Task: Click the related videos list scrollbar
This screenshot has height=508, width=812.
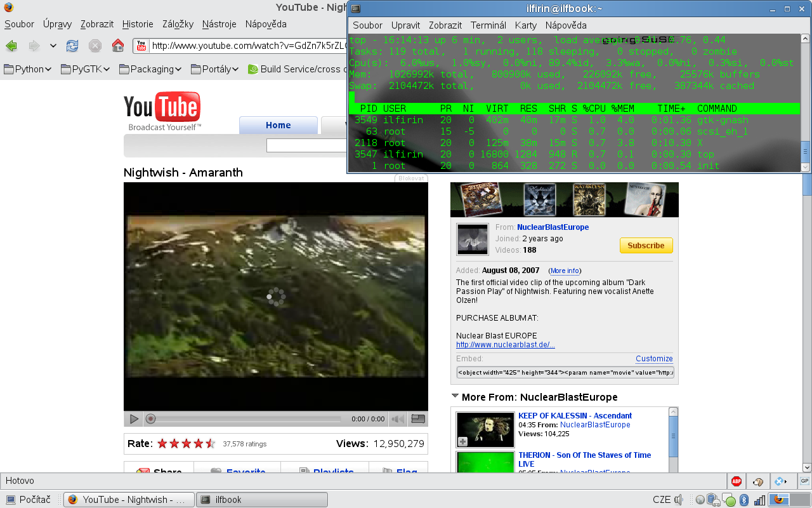Action: coord(673,436)
